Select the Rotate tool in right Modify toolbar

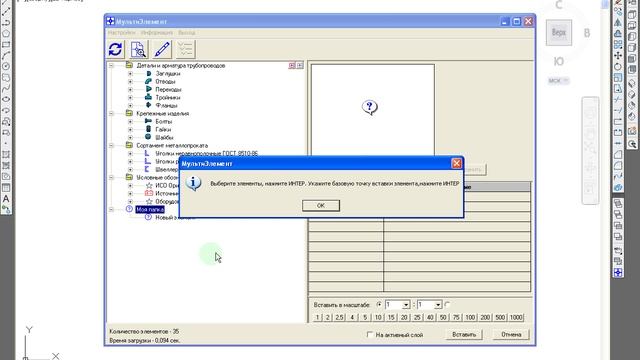click(x=618, y=67)
